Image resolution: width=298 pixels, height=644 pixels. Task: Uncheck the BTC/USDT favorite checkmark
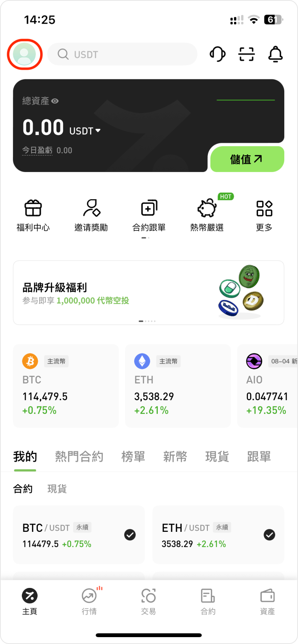tap(130, 535)
